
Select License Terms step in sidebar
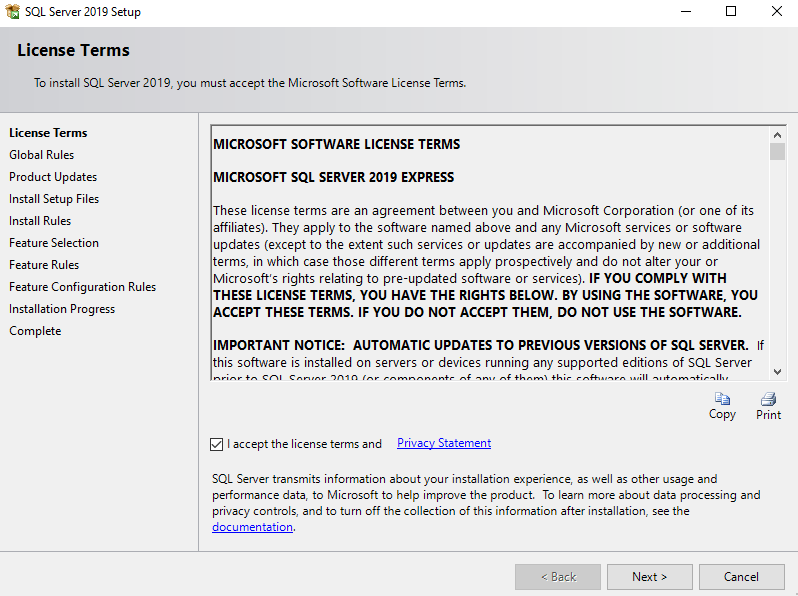[48, 133]
